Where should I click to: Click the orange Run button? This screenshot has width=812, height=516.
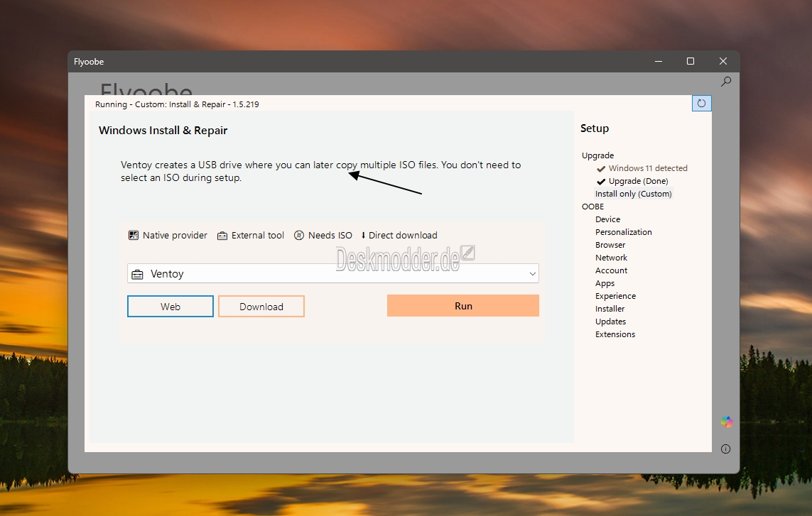463,306
